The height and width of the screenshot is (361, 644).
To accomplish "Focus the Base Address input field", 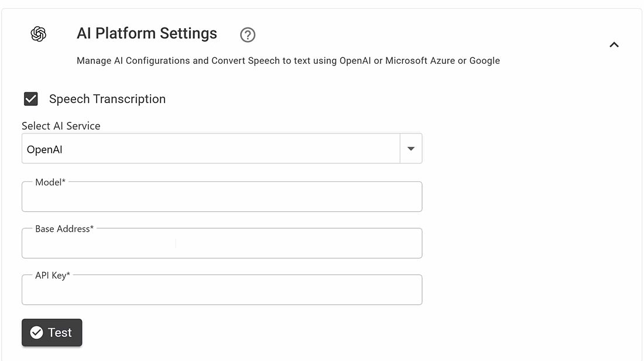I will [x=222, y=243].
